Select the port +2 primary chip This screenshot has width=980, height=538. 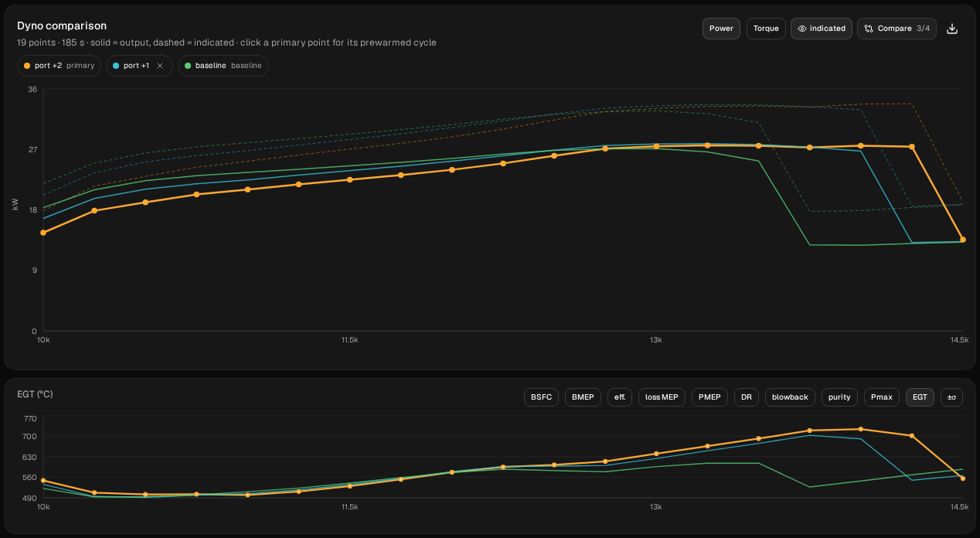pos(60,66)
